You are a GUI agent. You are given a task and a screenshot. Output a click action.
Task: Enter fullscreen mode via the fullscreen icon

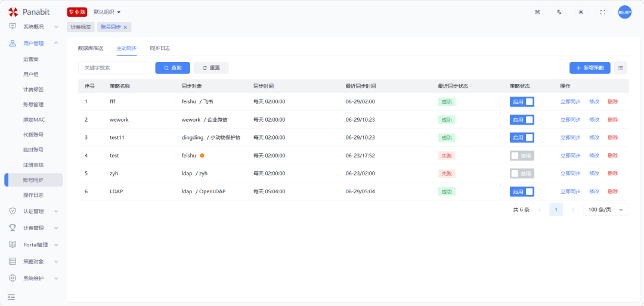click(x=602, y=12)
